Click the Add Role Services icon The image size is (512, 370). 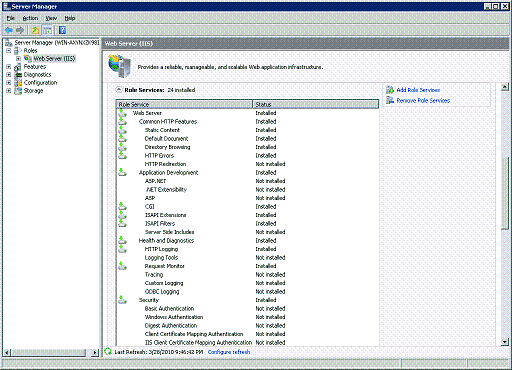(x=390, y=90)
